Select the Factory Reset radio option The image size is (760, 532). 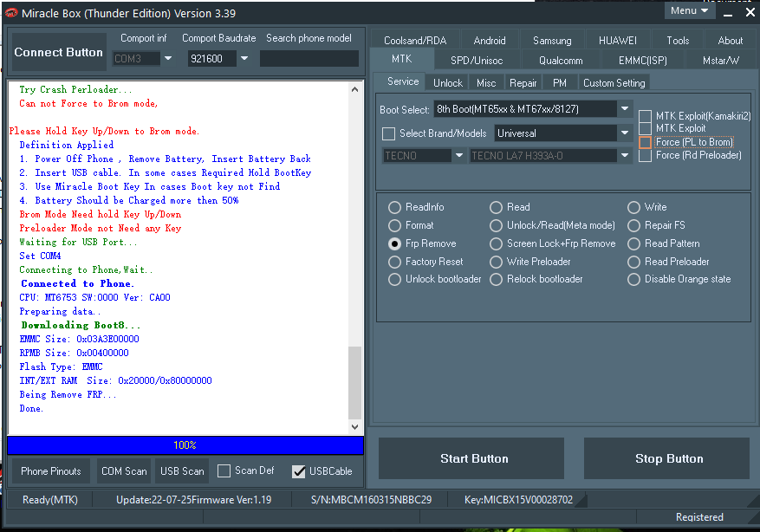coord(394,263)
